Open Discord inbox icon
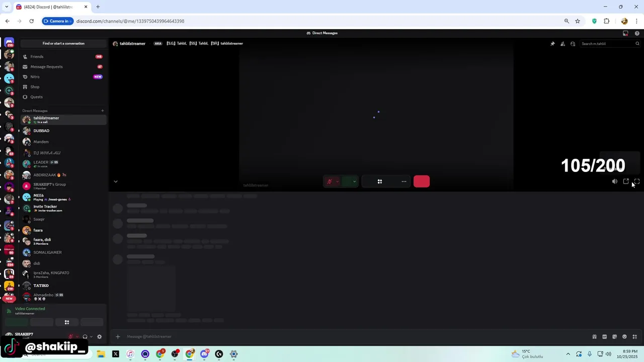 point(625,33)
